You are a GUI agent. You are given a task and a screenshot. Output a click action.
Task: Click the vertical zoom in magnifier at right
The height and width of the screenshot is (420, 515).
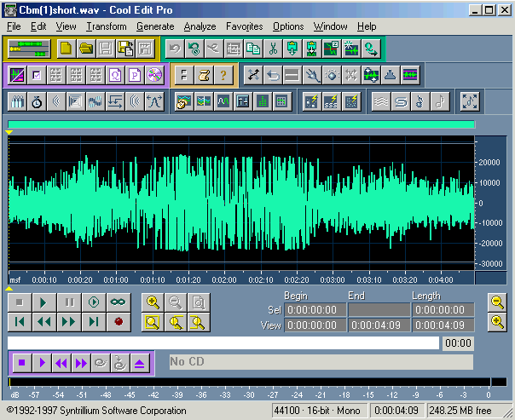click(x=496, y=321)
